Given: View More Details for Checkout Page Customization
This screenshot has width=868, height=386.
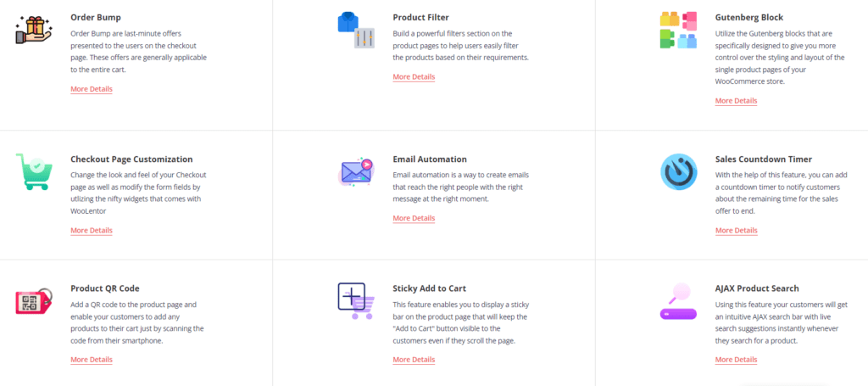Looking at the screenshot, I should (x=92, y=231).
